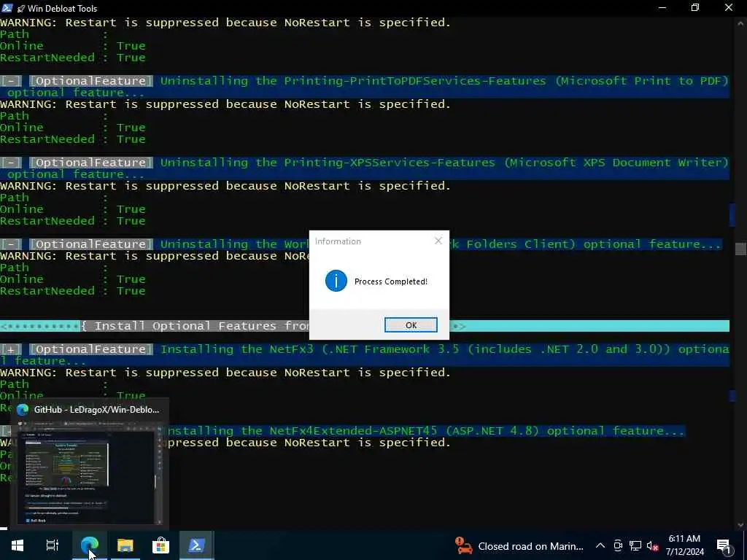Click the NetFx4Extended-ASPNET45 line
Image resolution: width=747 pixels, height=560 pixels.
424,430
